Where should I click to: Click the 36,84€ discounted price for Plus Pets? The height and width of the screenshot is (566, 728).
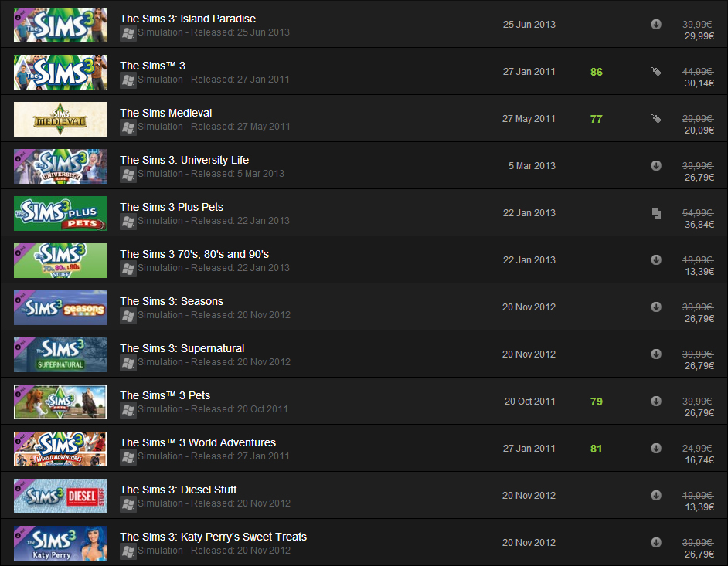point(699,225)
